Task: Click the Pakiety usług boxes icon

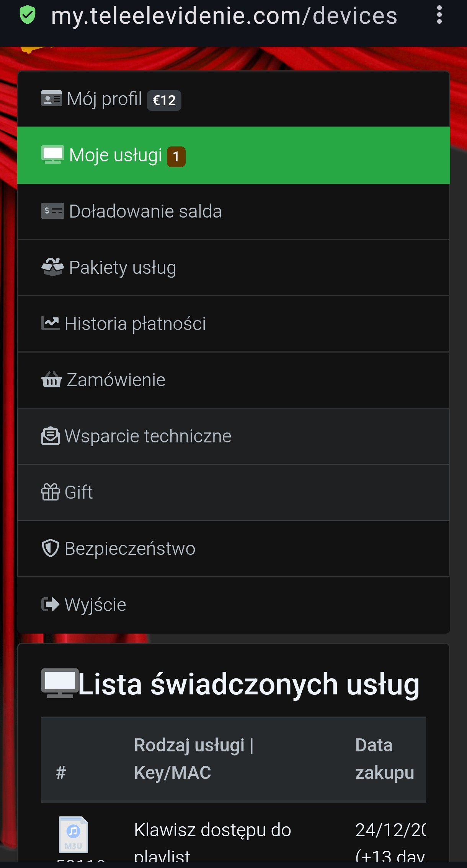Action: pyautogui.click(x=52, y=267)
